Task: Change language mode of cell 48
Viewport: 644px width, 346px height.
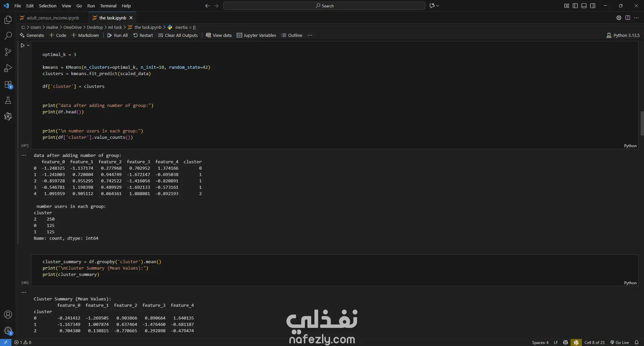Action: coord(630,283)
